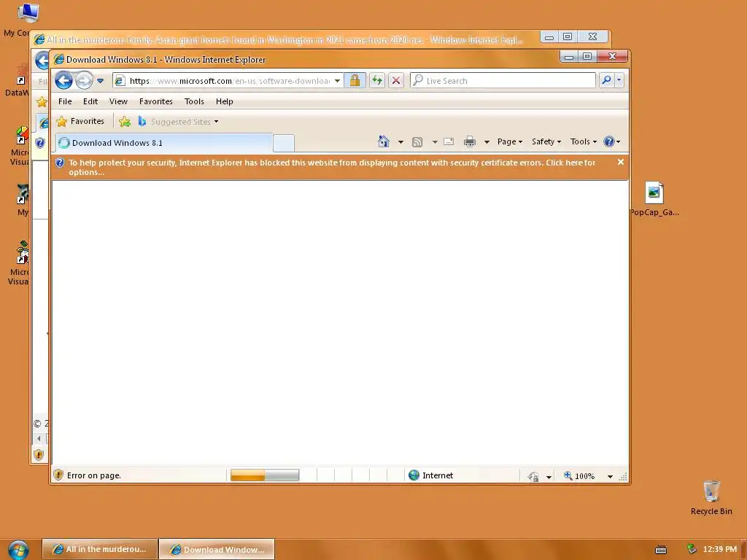This screenshot has height=560, width=747.
Task: Click the 100% zoom level button
Action: pos(579,475)
